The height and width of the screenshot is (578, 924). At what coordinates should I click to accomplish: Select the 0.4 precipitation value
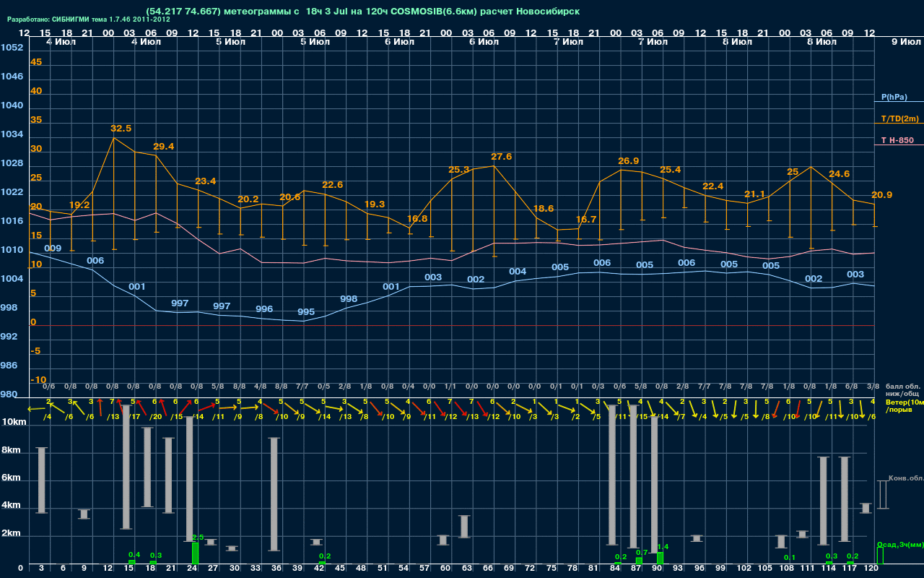[134, 555]
